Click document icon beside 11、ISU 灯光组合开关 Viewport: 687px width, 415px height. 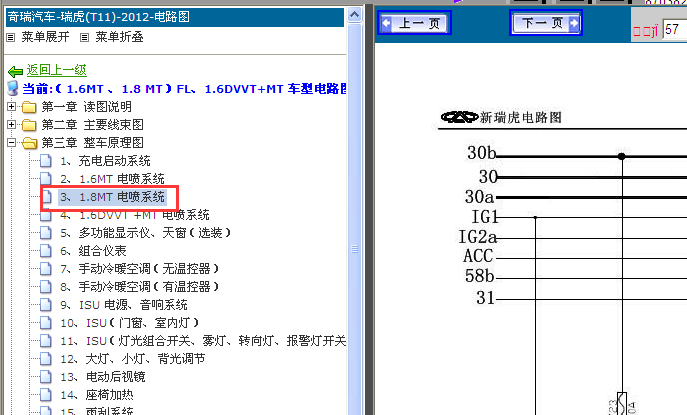tap(46, 341)
